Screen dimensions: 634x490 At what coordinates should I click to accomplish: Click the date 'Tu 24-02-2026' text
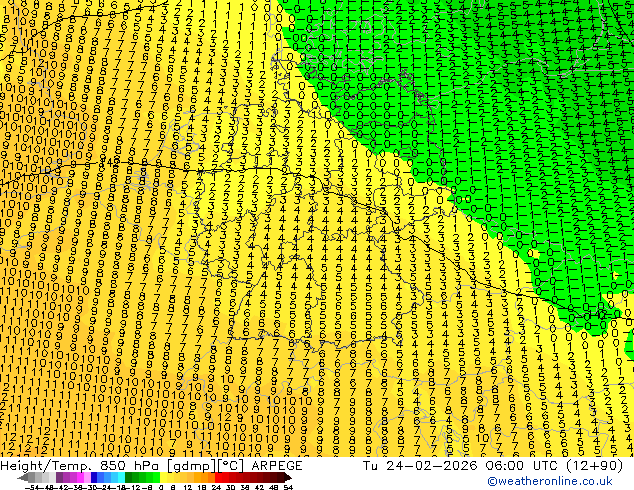(x=420, y=466)
